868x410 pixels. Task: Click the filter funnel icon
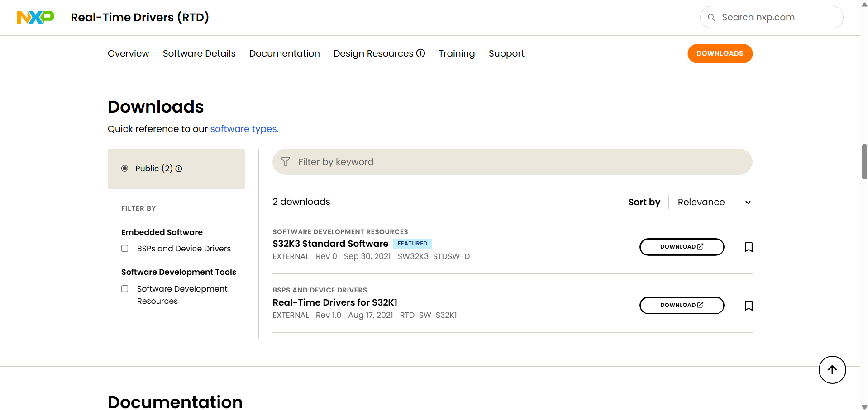(x=285, y=162)
